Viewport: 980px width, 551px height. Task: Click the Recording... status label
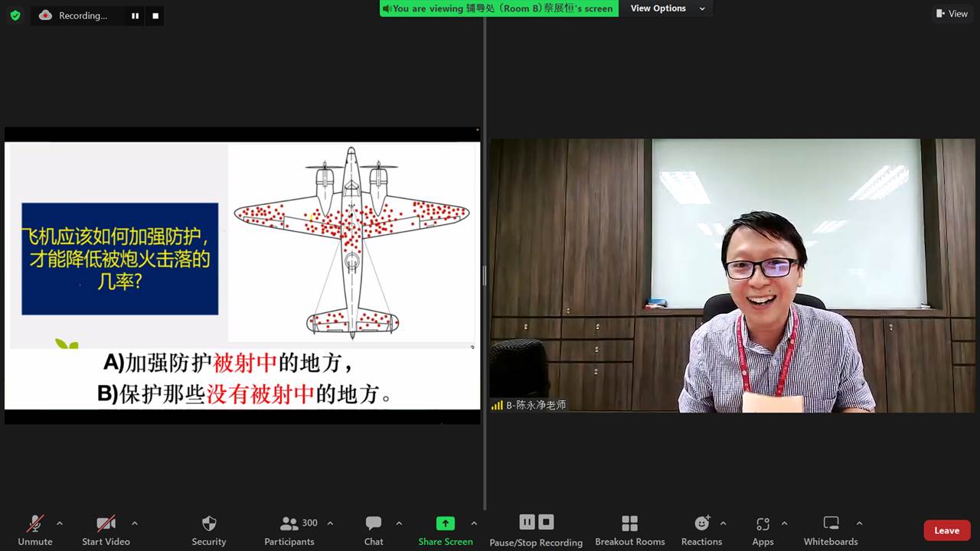pyautogui.click(x=83, y=15)
